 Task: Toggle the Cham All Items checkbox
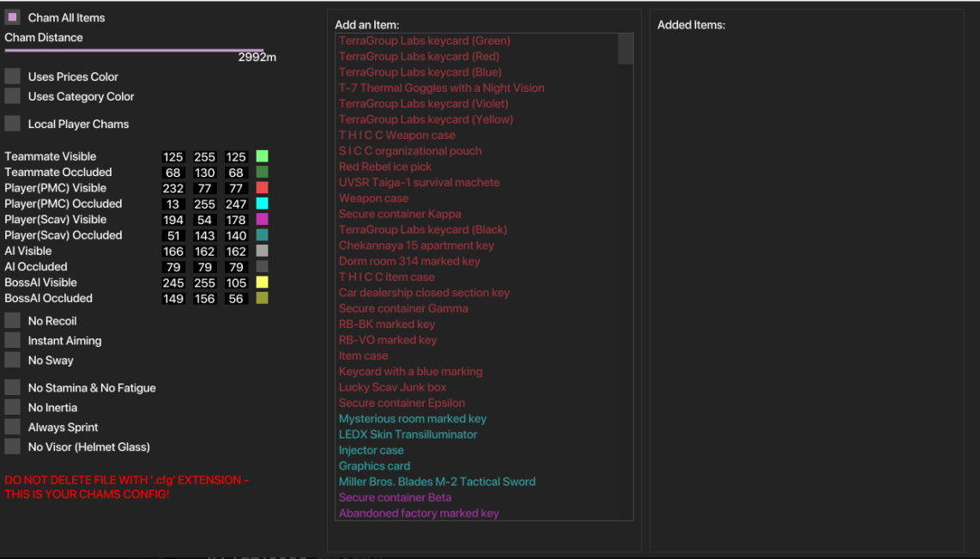13,17
